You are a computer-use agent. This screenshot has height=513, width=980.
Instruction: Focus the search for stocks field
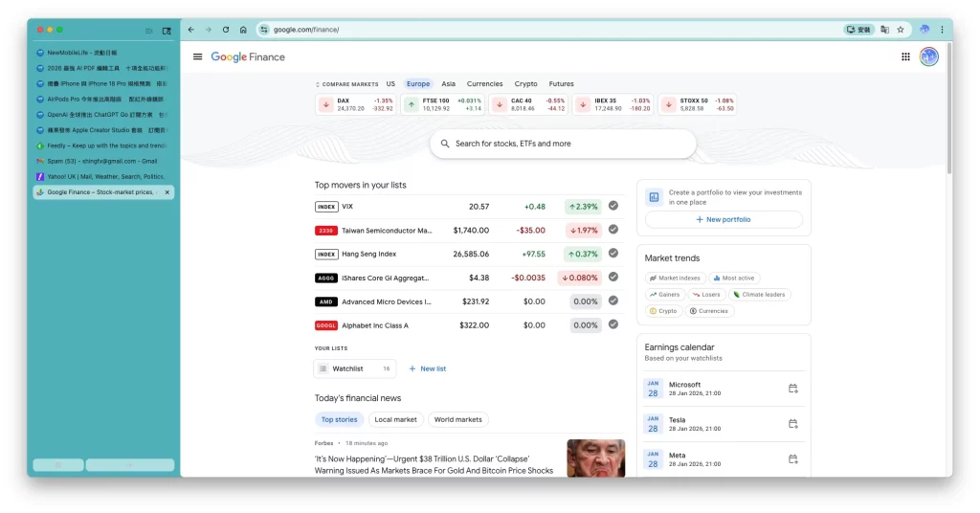pos(563,144)
